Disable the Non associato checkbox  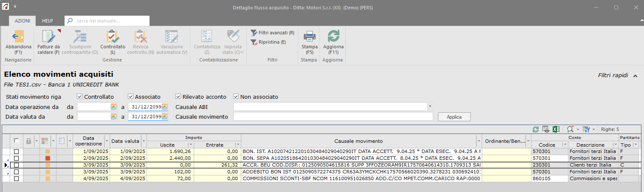pyautogui.click(x=236, y=97)
